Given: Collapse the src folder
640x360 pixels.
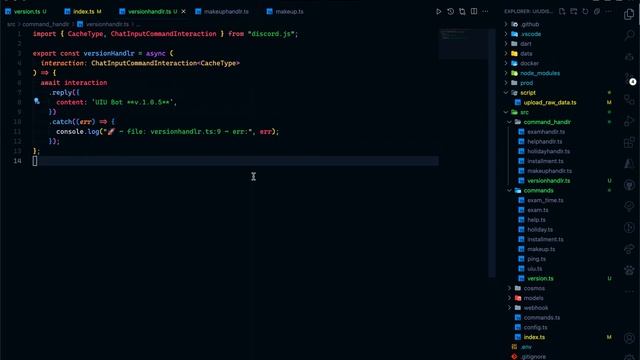Looking at the screenshot, I should (x=524, y=112).
